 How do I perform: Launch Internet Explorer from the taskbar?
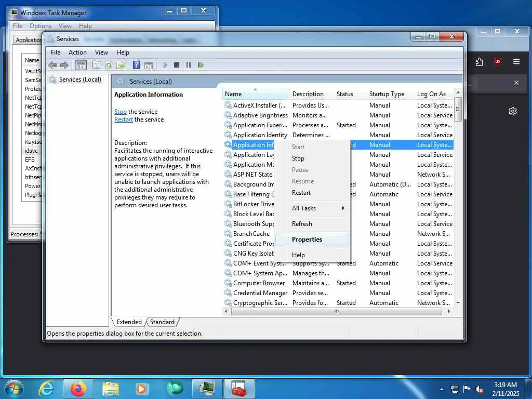pos(46,389)
